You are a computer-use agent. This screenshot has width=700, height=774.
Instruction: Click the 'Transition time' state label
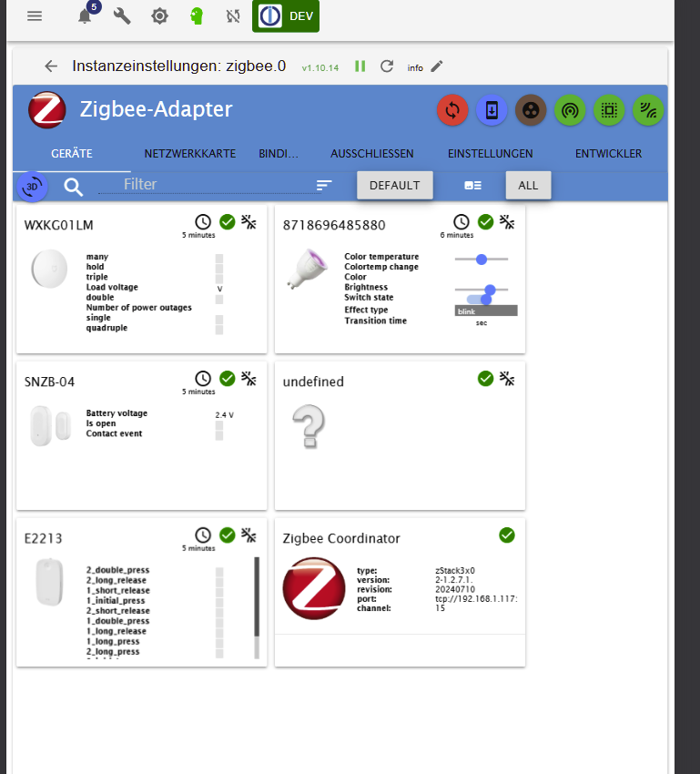pos(376,321)
